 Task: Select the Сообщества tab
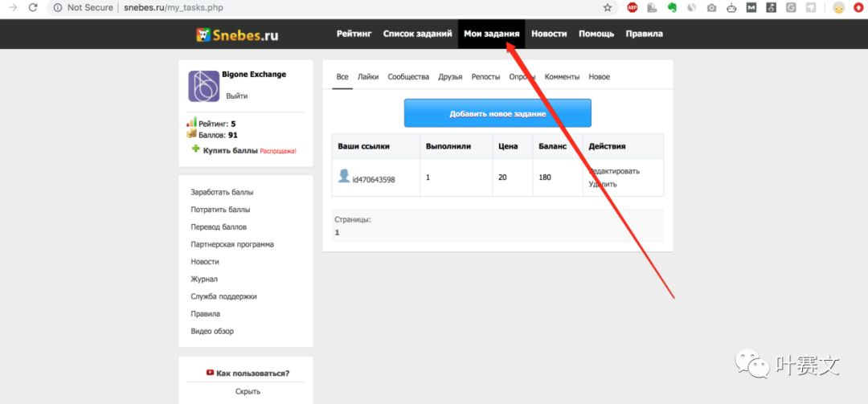click(408, 77)
